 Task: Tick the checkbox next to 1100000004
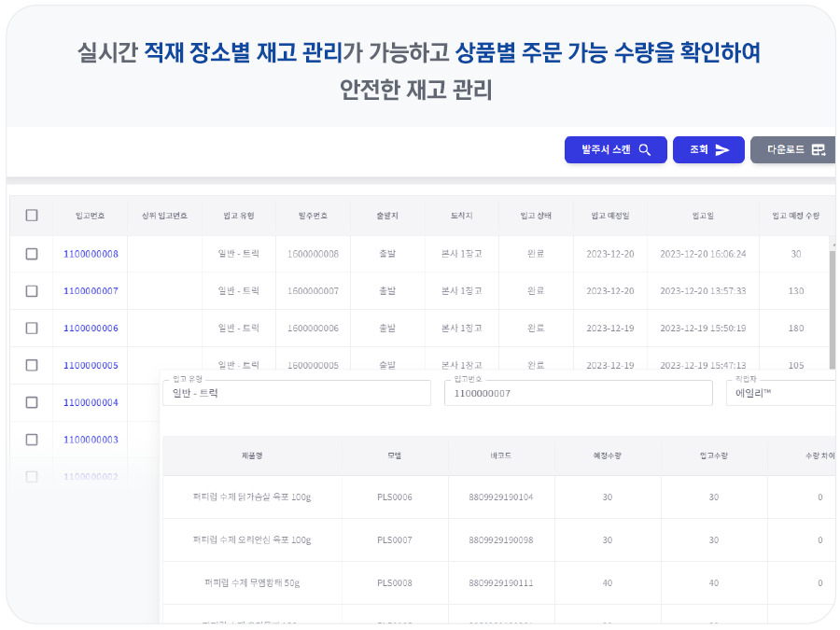(32, 403)
